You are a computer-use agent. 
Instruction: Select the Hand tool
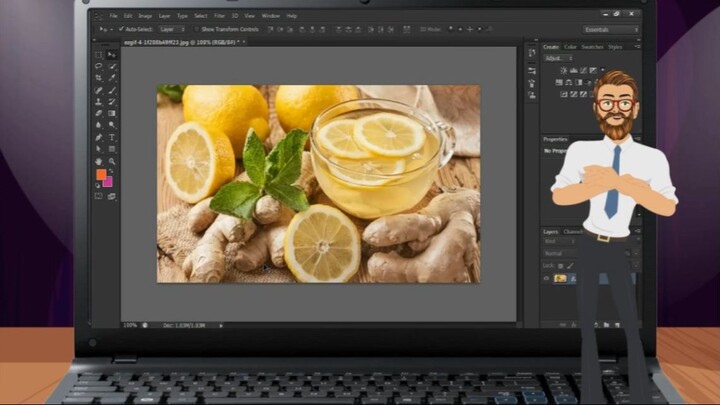point(99,161)
